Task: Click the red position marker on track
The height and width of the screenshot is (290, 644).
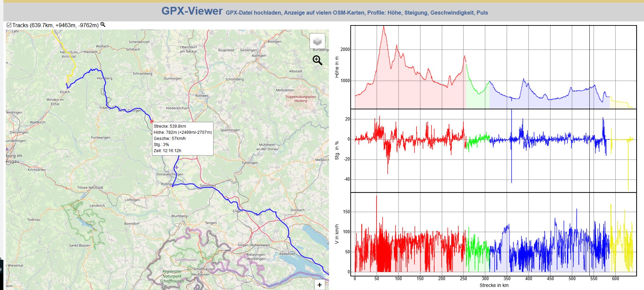Action: pos(152,122)
